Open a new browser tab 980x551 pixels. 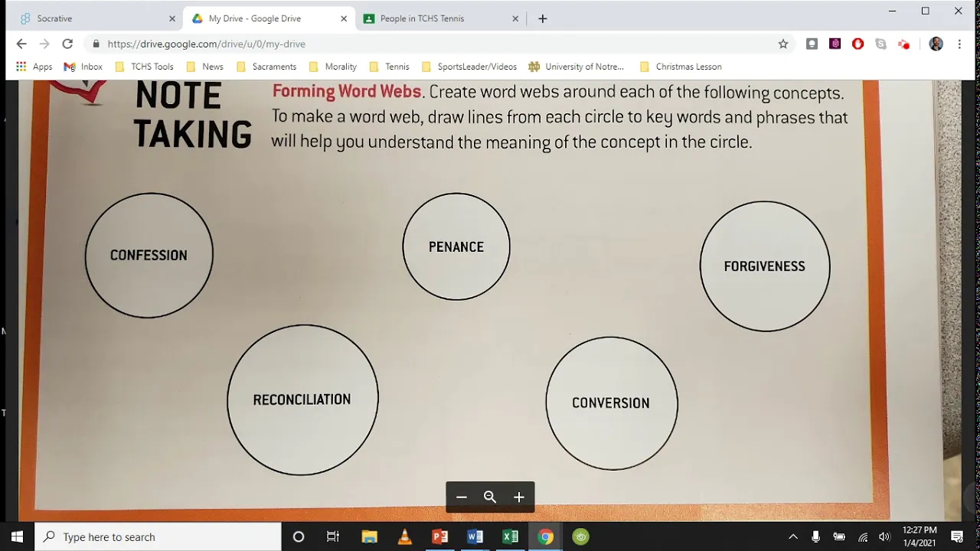[543, 18]
